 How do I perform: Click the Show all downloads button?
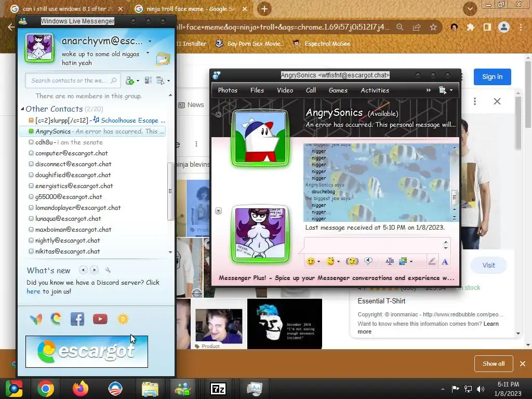point(494,364)
